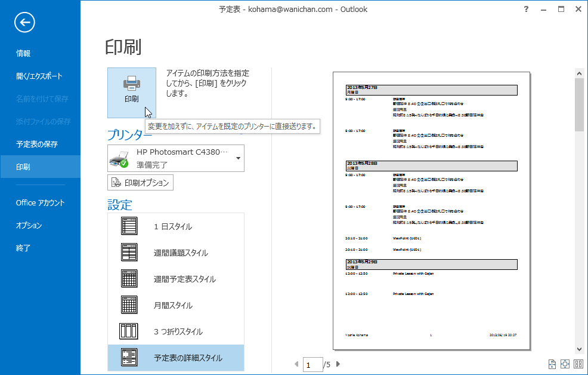Screen dimensions: 588x375
Task: Go back with the circled arrow
Action: tap(25, 23)
